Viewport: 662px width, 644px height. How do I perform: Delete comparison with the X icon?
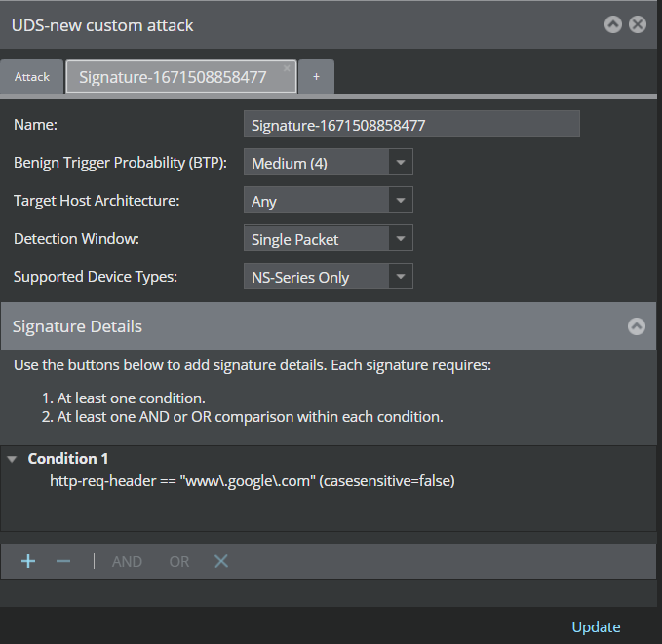click(221, 561)
